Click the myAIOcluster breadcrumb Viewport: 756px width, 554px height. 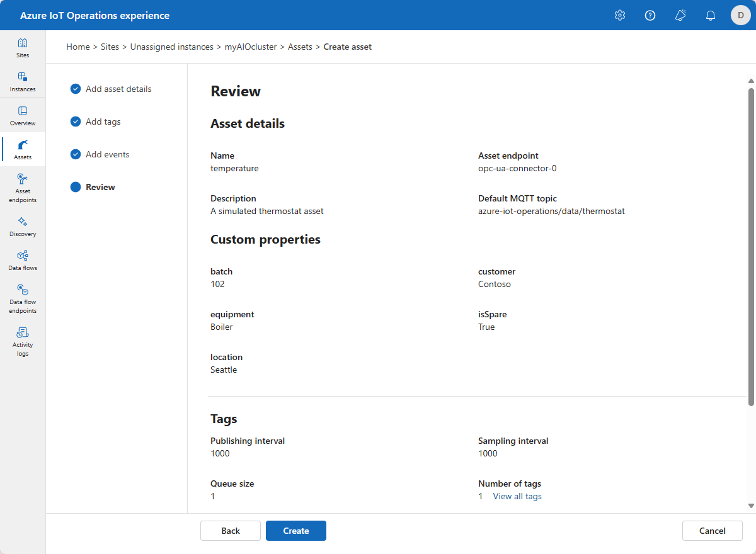[251, 47]
